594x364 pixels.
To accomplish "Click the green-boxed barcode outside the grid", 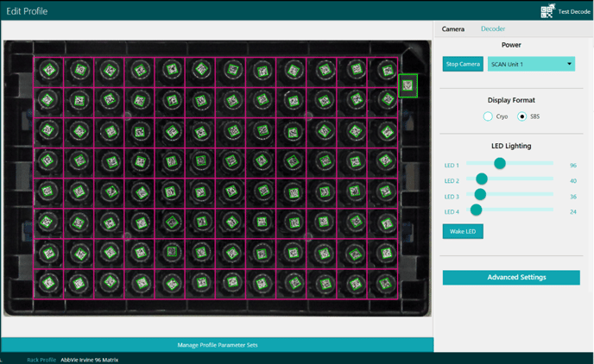I will 408,85.
